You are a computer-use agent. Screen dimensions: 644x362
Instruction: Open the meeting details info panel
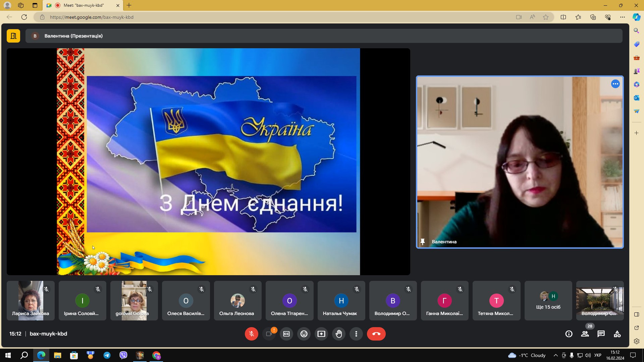coord(569,334)
